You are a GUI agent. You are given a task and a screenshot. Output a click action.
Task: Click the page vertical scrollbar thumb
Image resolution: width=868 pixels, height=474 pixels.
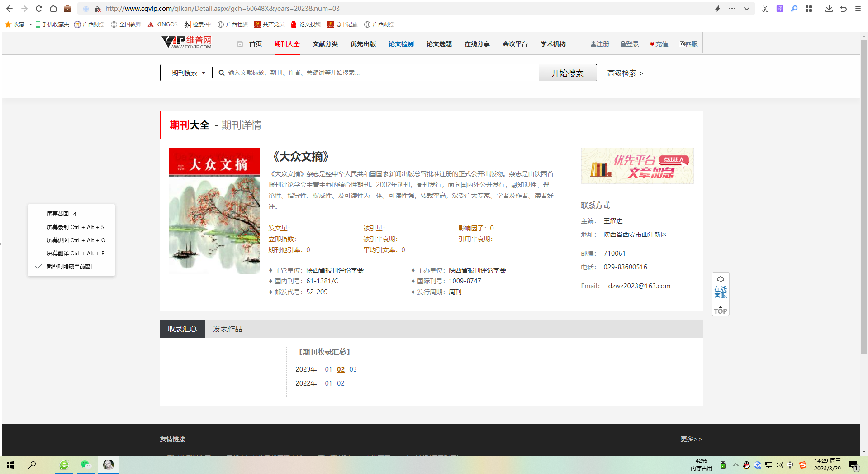pos(864,195)
